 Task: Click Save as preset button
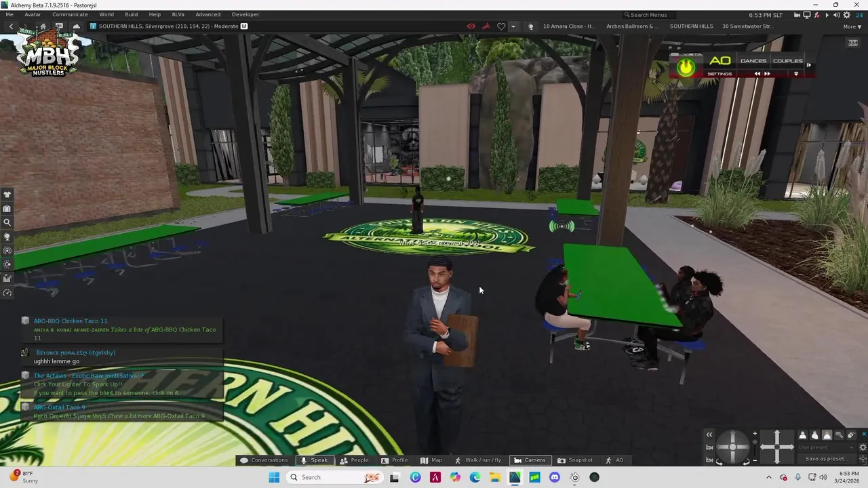click(x=827, y=459)
